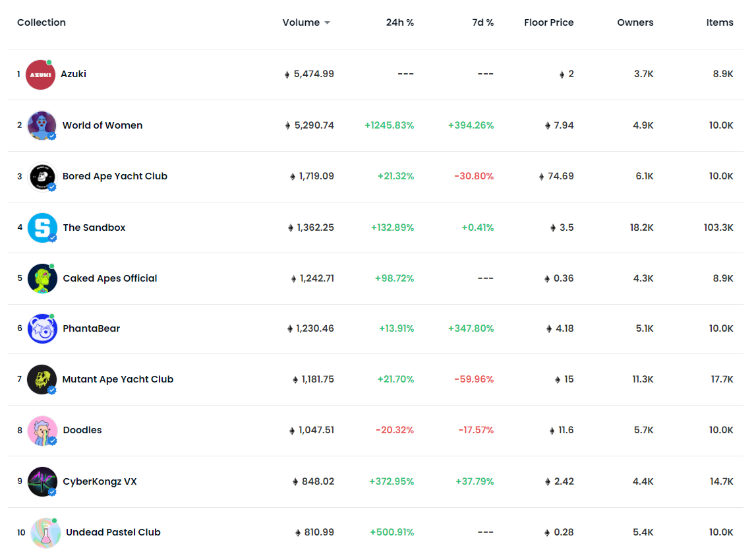Sort by the Floor Price column header
756x550 pixels.
[548, 22]
